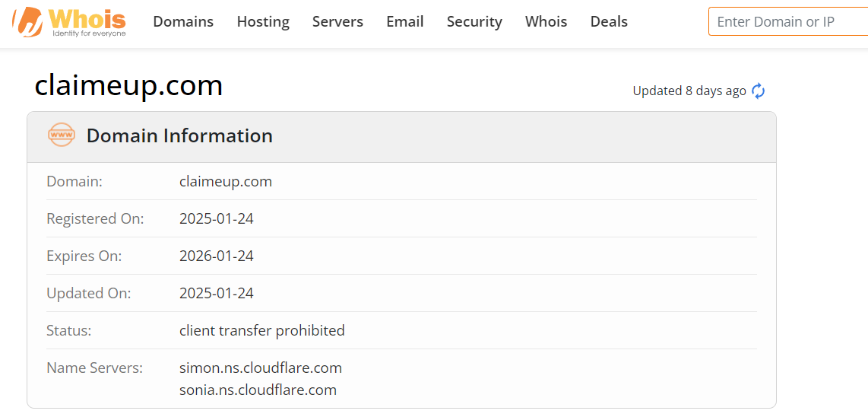This screenshot has width=868, height=417.
Task: Open the Security navigation item
Action: click(474, 22)
